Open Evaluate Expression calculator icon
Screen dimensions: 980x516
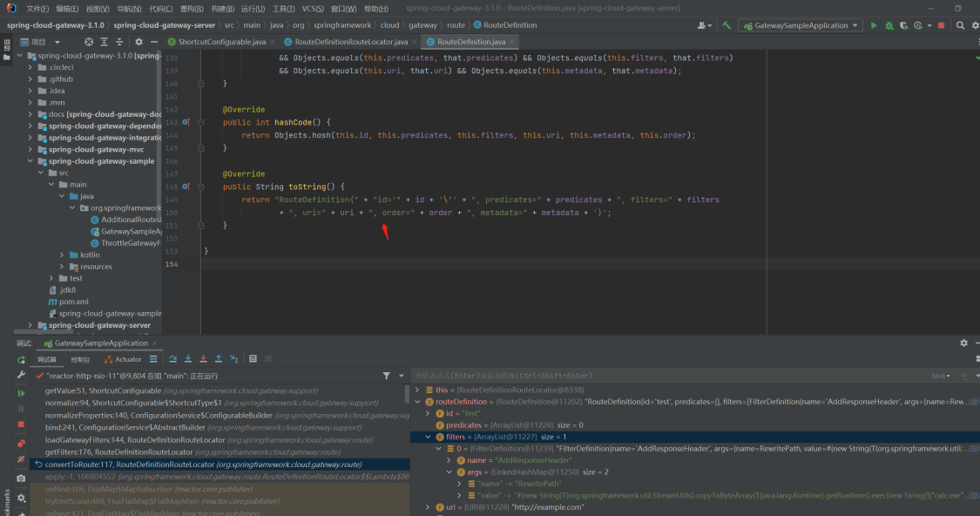click(x=253, y=359)
